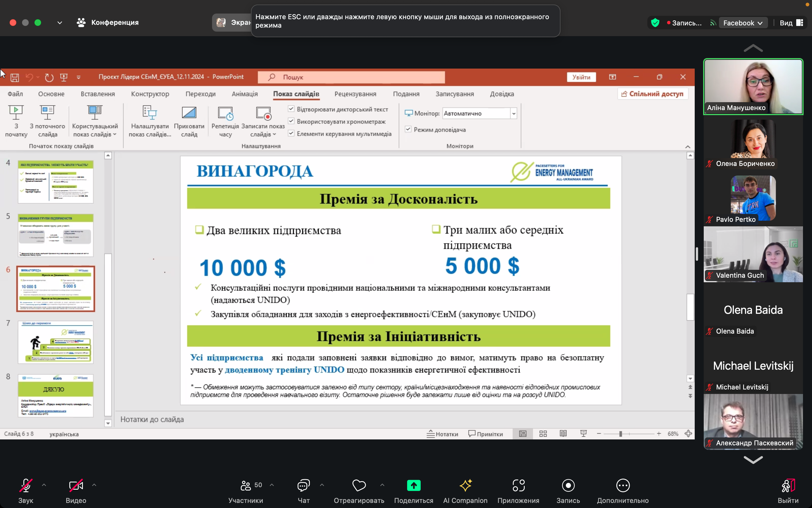Click ribbon display options icon
812x508 pixels.
coord(612,77)
